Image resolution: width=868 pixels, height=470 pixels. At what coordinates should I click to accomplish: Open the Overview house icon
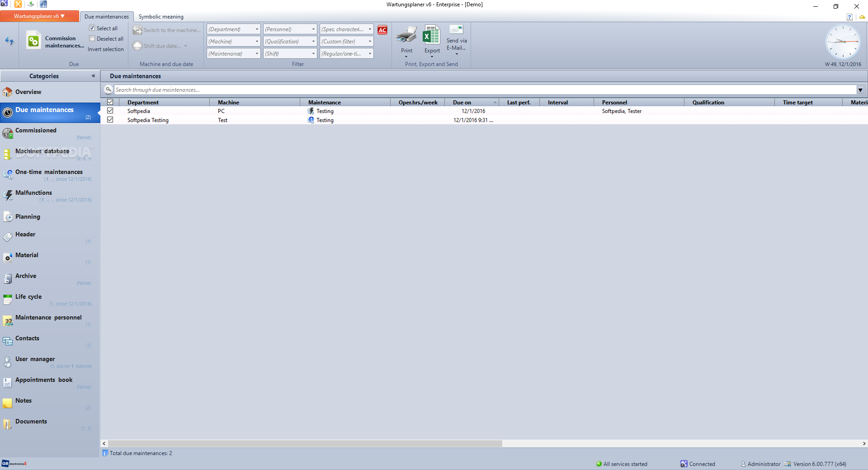click(x=8, y=92)
